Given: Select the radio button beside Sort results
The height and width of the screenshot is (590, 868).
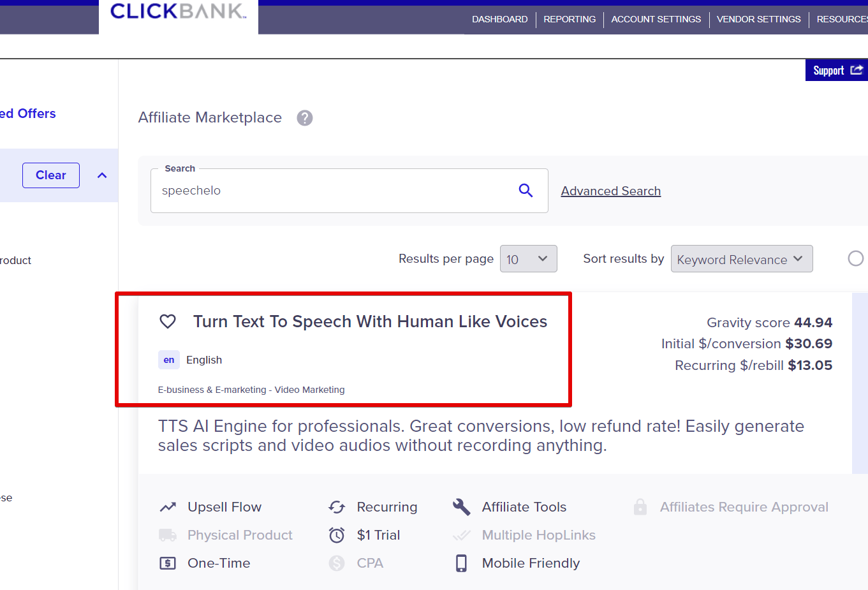Looking at the screenshot, I should (x=856, y=258).
